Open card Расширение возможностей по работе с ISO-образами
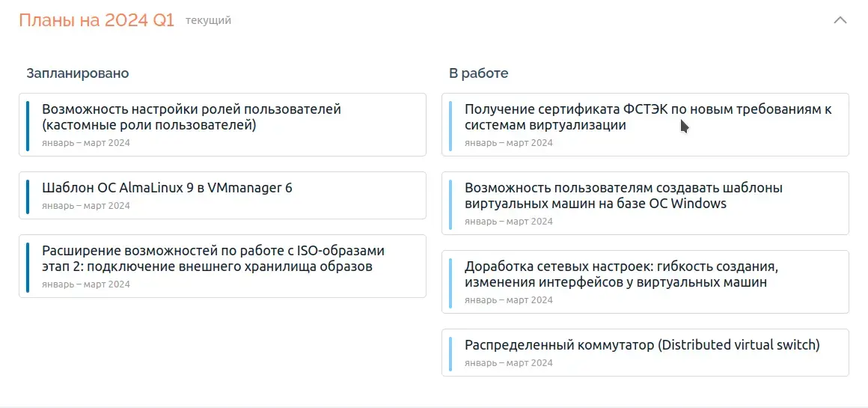868x408 pixels. tap(222, 267)
